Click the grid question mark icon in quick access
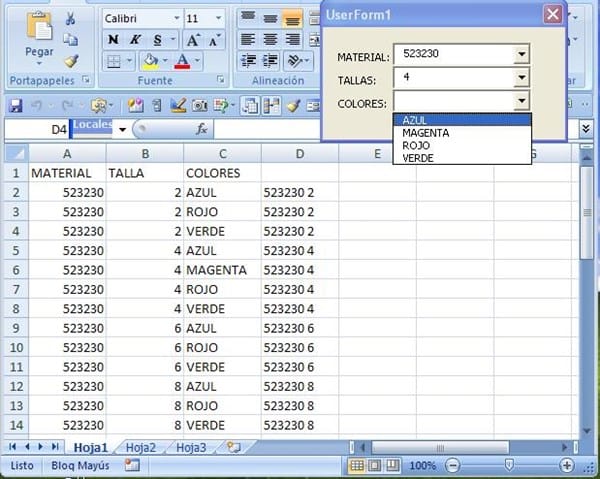The height and width of the screenshot is (479, 600). click(x=221, y=105)
